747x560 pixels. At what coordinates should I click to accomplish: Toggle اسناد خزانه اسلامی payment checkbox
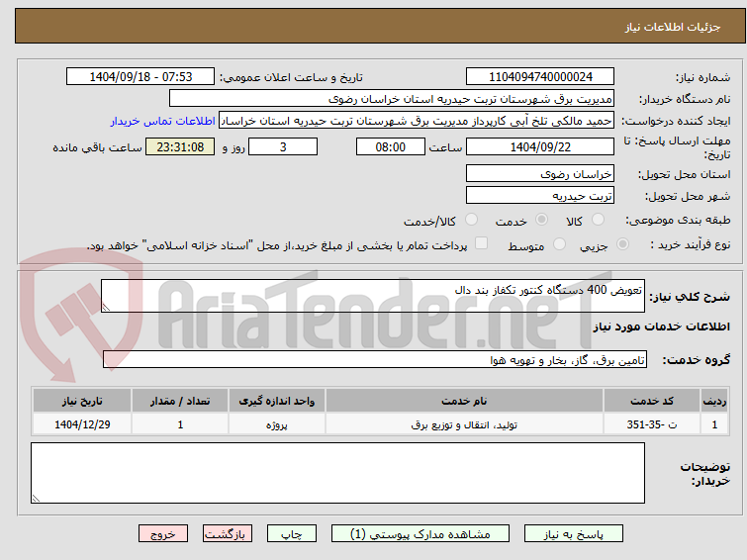click(x=481, y=243)
